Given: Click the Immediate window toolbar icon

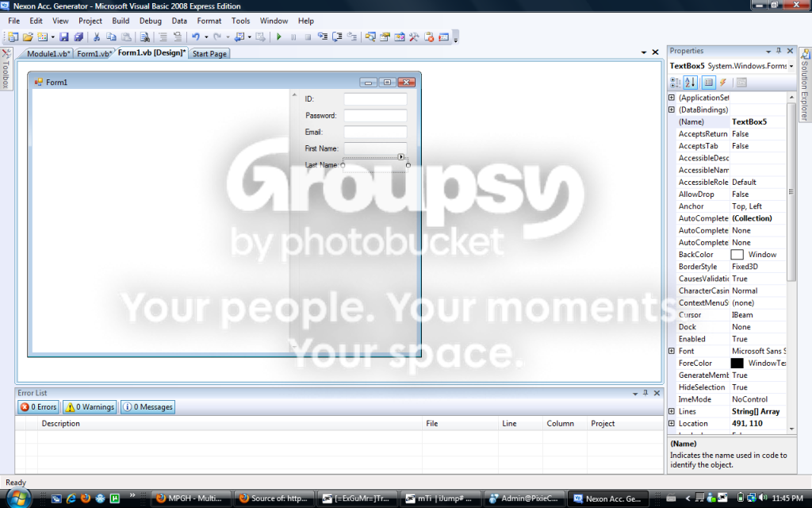Looking at the screenshot, I should click(444, 37).
